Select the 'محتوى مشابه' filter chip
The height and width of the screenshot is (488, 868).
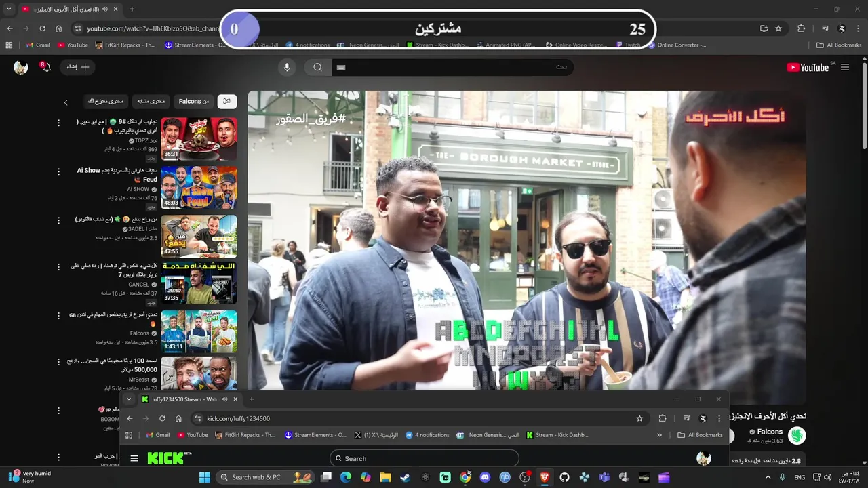151,101
